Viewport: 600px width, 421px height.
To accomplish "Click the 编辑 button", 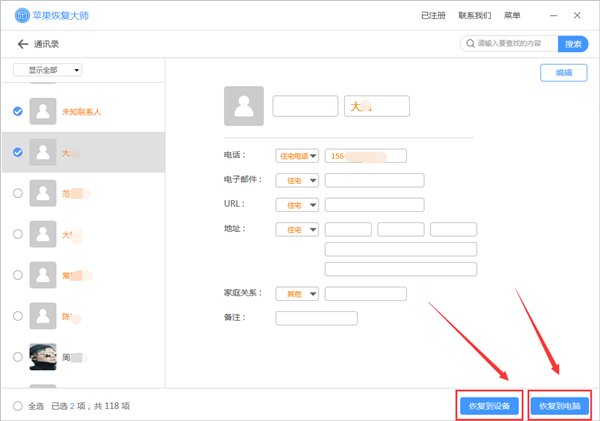I will [564, 73].
